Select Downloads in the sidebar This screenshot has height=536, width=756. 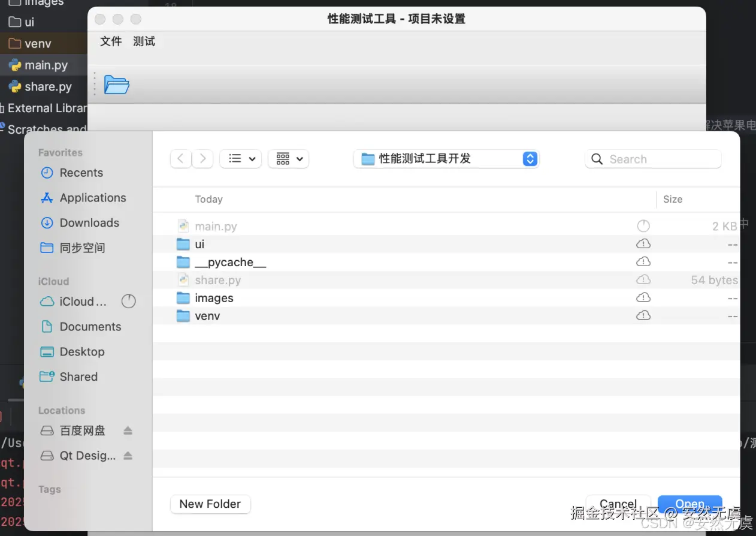click(89, 223)
